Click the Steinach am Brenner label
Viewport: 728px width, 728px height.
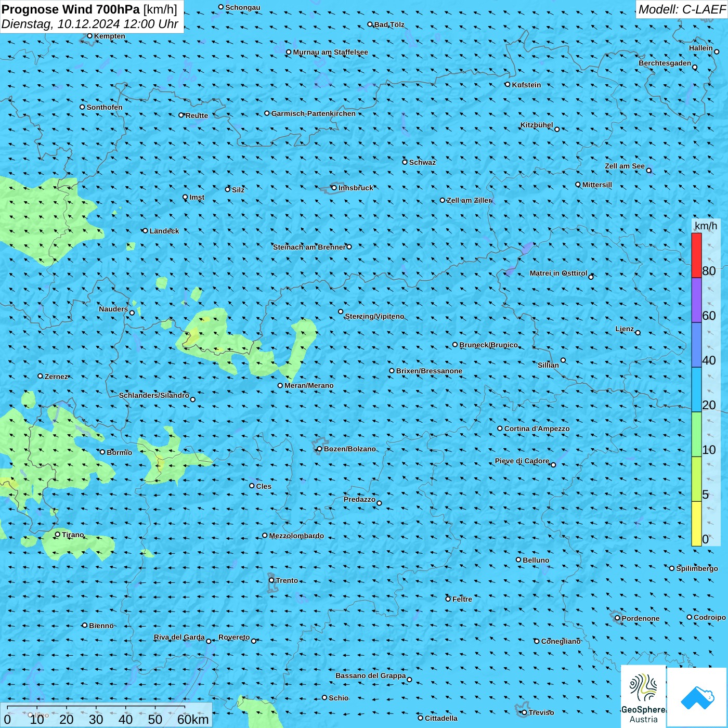pyautogui.click(x=309, y=247)
